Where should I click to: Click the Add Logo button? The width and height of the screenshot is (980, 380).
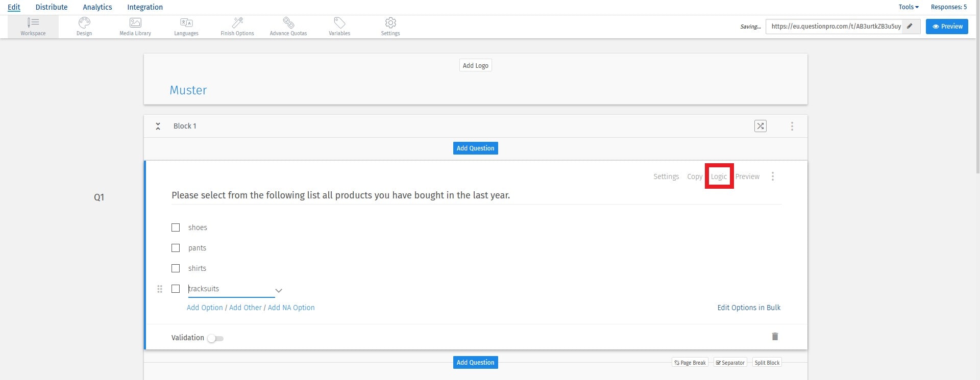pyautogui.click(x=475, y=65)
